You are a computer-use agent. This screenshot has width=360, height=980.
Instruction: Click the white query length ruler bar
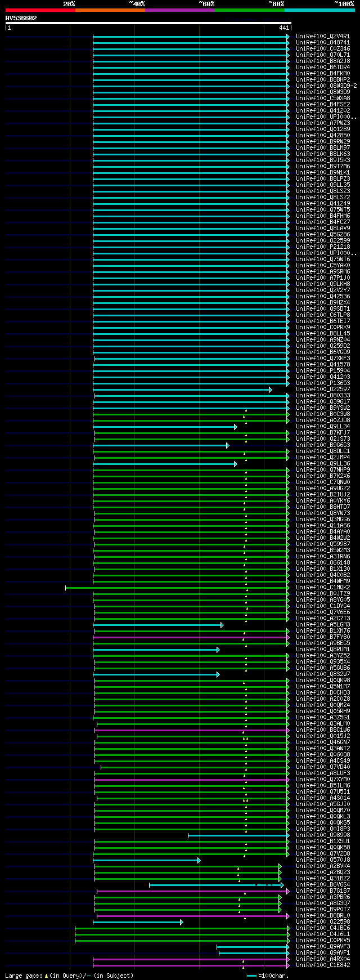[148, 23]
